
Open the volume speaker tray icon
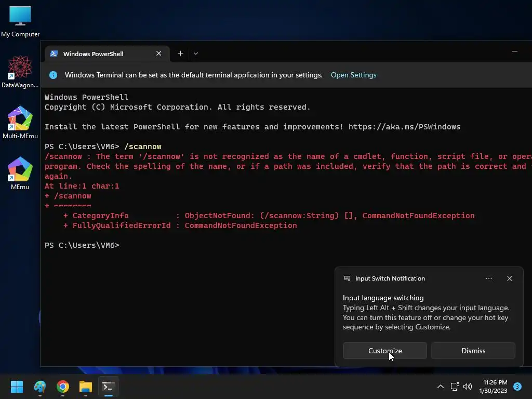[x=468, y=387]
